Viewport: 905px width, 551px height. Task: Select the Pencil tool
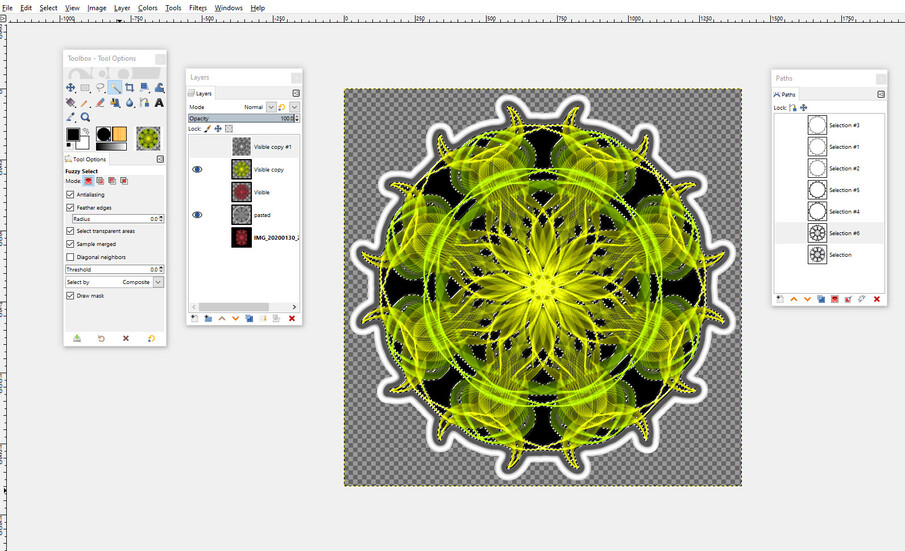85,103
